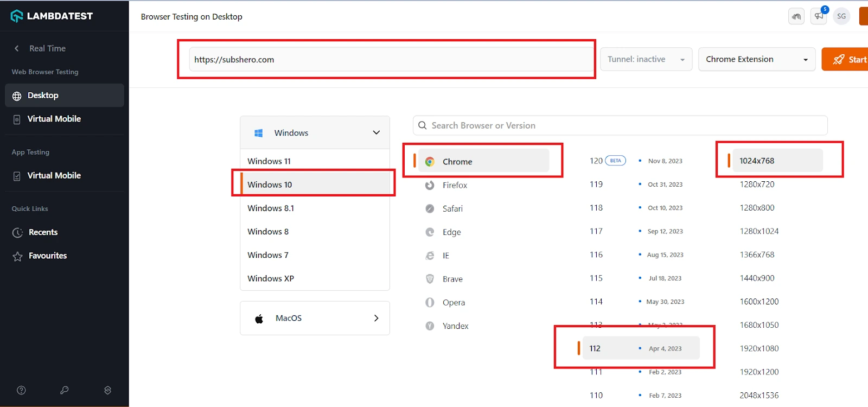
Task: Open Recents from Quick Links
Action: tap(43, 232)
